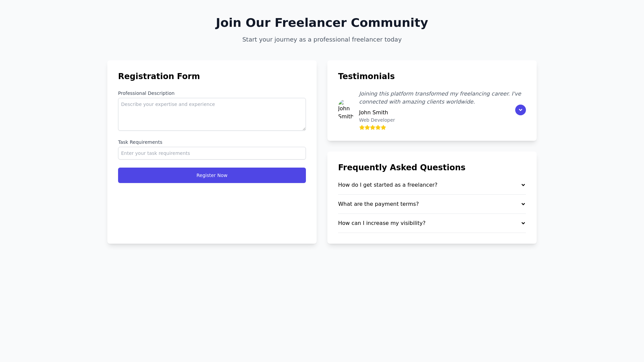The image size is (644, 362).
Task: Expand 'How can I increase my visibility?' question
Action: tap(381, 223)
